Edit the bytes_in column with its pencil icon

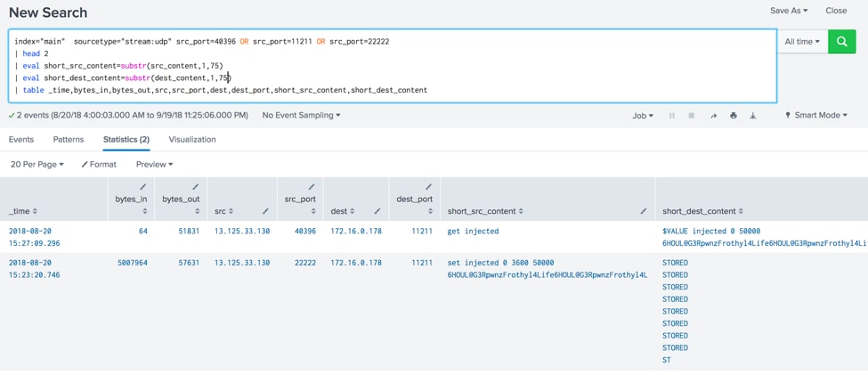[144, 187]
